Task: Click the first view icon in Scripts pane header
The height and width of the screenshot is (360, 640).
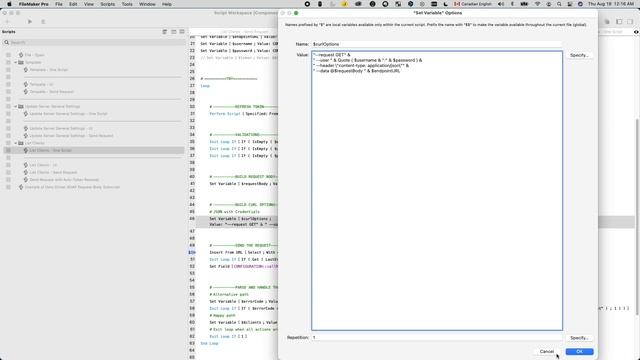Action: [x=165, y=31]
